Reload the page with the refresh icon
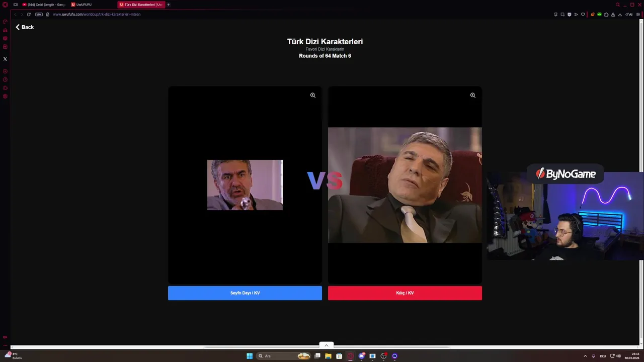644x362 pixels. coord(29,14)
